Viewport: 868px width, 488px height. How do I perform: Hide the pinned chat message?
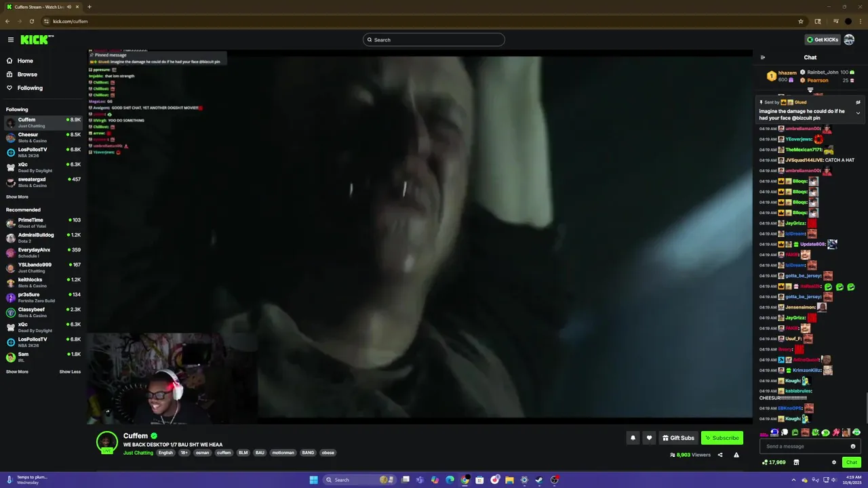pyautogui.click(x=858, y=102)
